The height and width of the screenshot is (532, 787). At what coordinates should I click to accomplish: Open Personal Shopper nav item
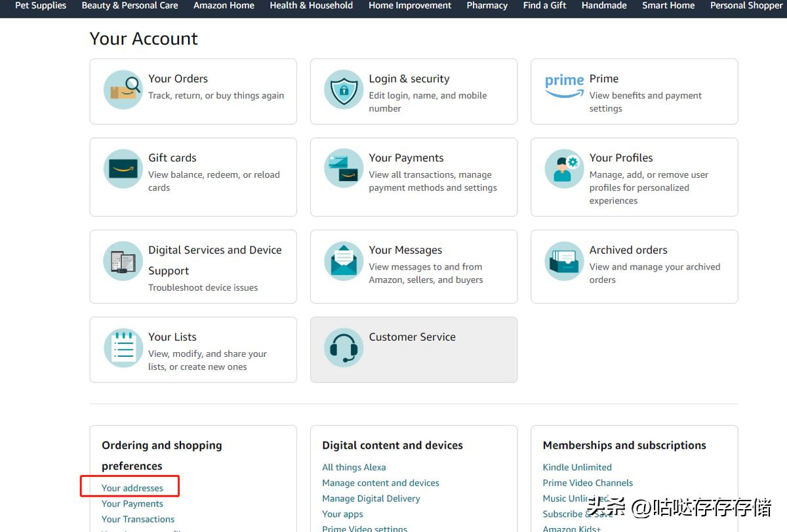point(746,5)
